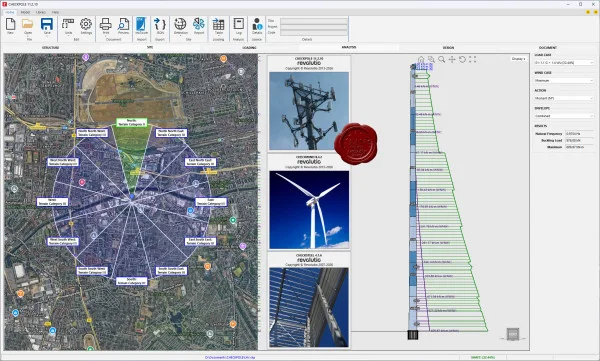
Task: Click the Maximum result field
Action: tap(579, 147)
